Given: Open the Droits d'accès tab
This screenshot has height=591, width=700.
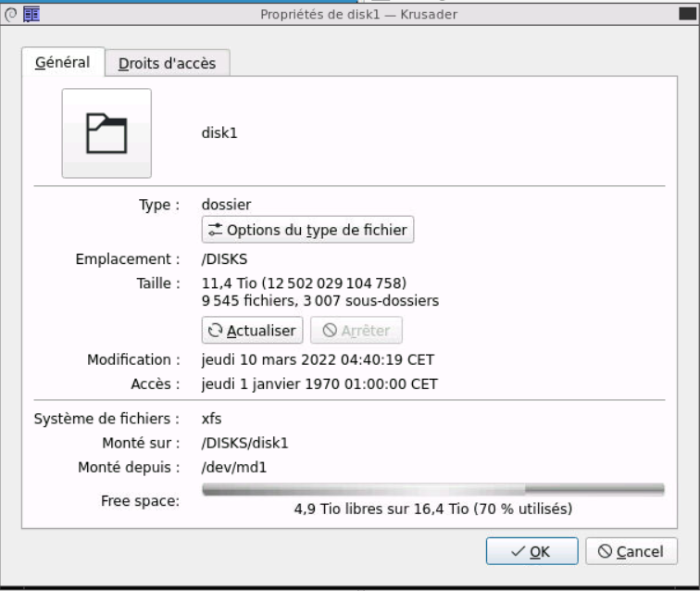Looking at the screenshot, I should (168, 63).
